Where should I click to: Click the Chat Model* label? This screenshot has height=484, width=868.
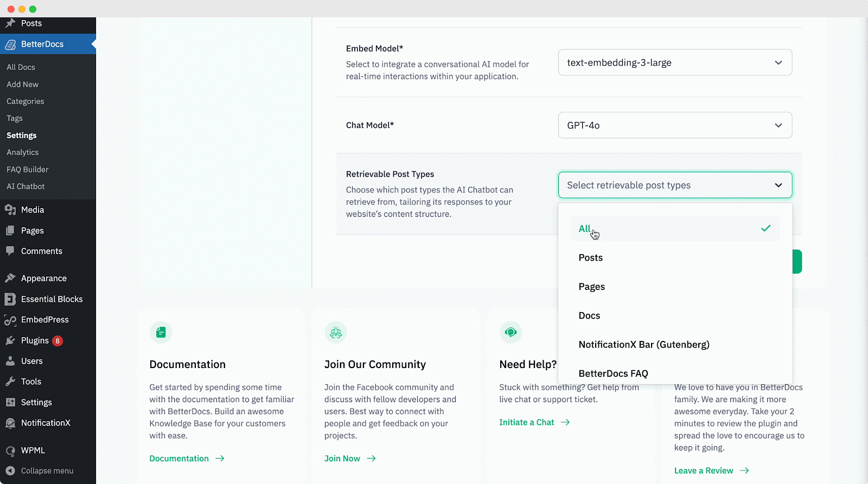[370, 125]
